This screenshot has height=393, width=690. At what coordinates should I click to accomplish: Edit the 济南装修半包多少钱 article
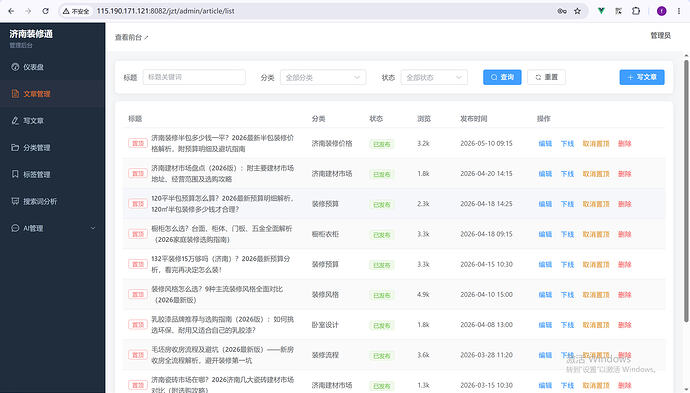tap(545, 143)
